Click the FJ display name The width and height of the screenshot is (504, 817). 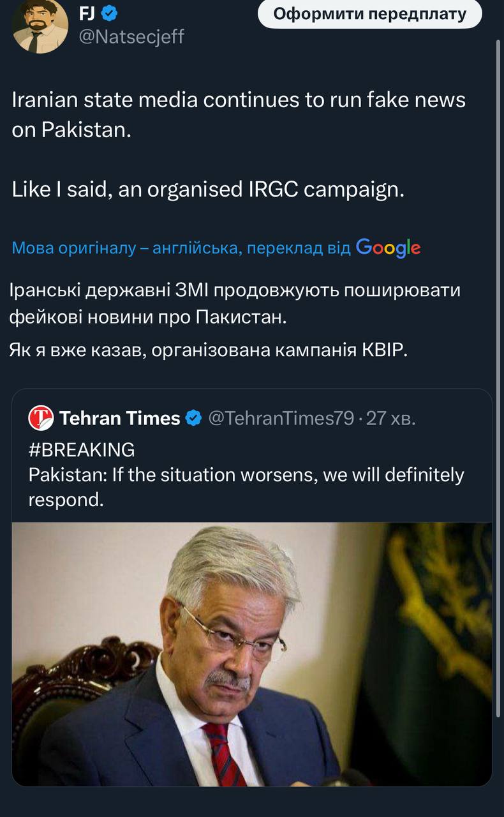[x=87, y=13]
